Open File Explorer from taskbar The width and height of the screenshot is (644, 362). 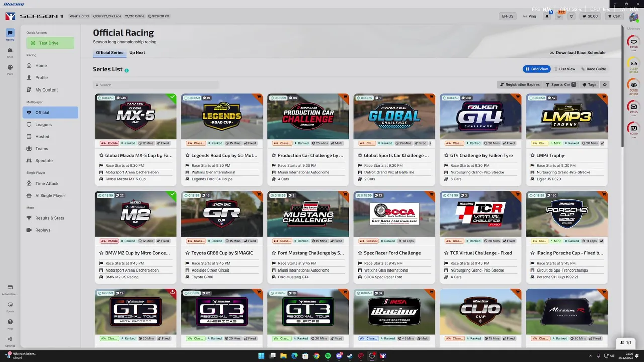pos(283,356)
